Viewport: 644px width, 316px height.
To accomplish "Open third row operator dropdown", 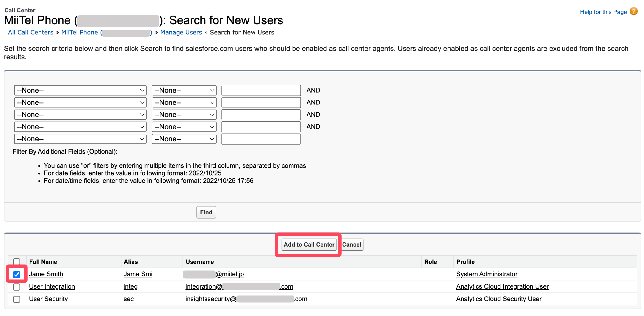I will [x=184, y=115].
